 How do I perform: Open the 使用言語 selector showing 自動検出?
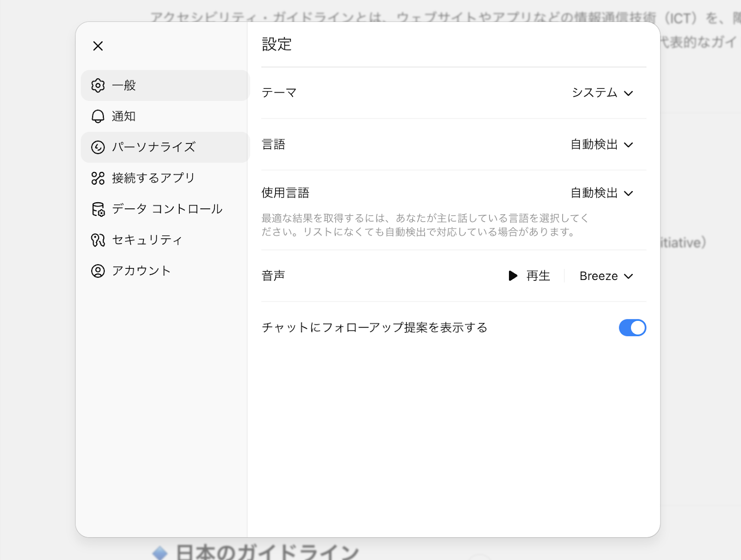click(x=602, y=193)
